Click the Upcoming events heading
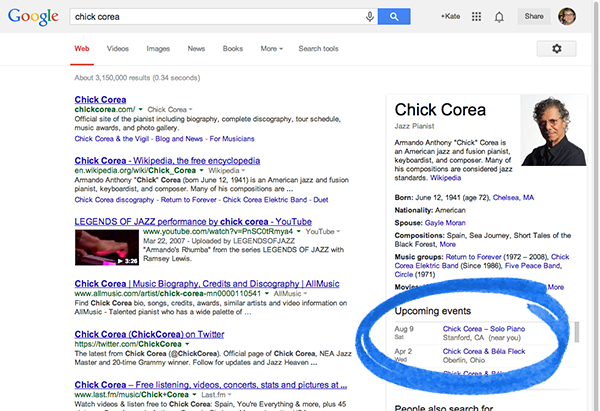Screen dimensions: 600x411 click(x=432, y=311)
